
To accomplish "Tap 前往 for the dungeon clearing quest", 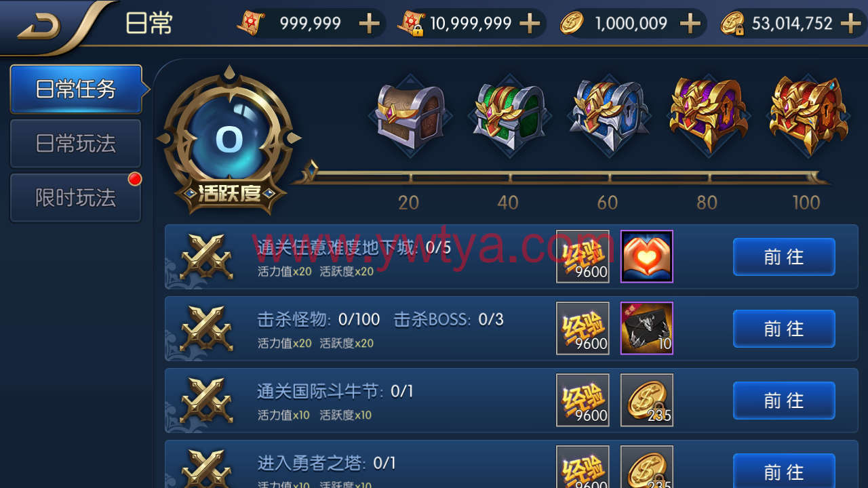I will [784, 257].
